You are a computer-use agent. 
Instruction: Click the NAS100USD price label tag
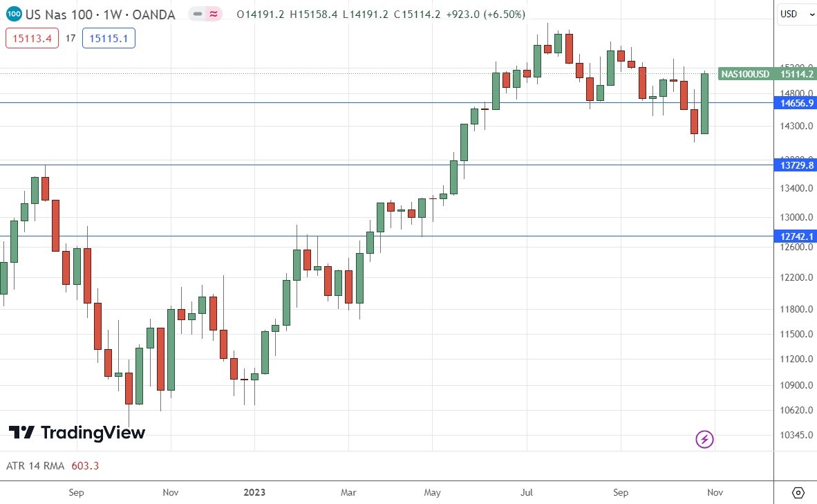pos(745,74)
